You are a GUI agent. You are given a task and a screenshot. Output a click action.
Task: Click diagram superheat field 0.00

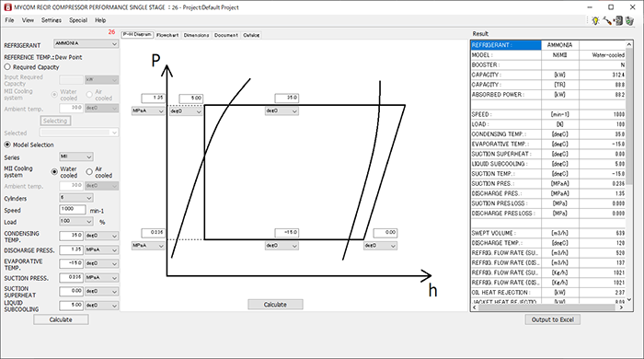[385, 233]
